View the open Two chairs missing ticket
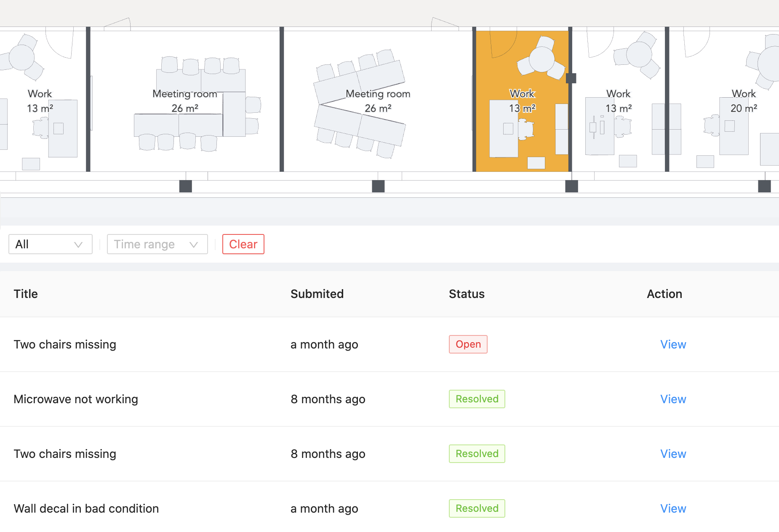The width and height of the screenshot is (779, 532). pyautogui.click(x=673, y=344)
